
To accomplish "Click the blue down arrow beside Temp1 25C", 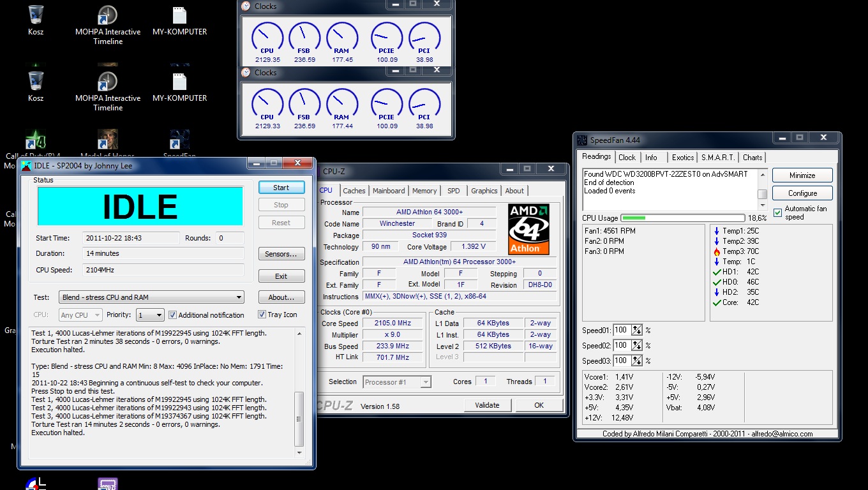I will tap(717, 231).
